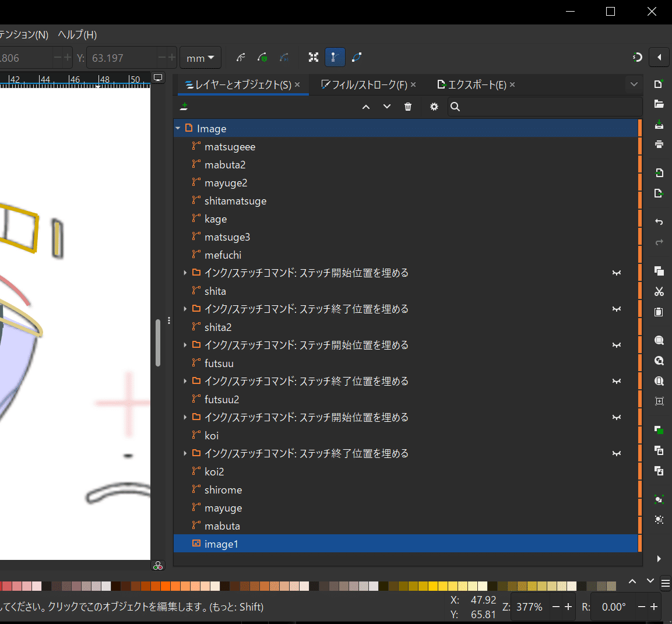The image size is (672, 624).
Task: Click the Y coordinate field showing 63.197
Action: (x=122, y=58)
